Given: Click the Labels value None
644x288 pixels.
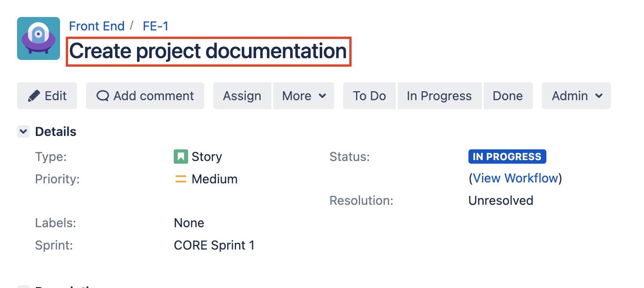Looking at the screenshot, I should click(x=189, y=223).
